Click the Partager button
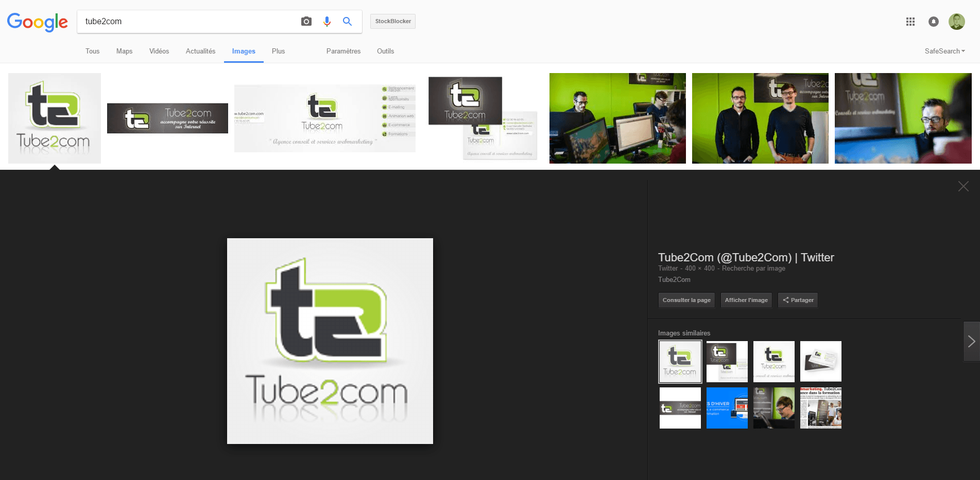The width and height of the screenshot is (980, 480). pyautogui.click(x=798, y=300)
